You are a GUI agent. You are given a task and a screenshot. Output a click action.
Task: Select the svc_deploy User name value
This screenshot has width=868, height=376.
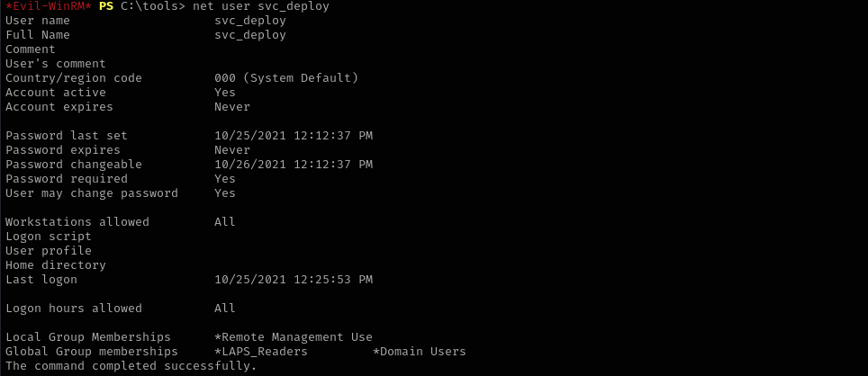coord(250,21)
